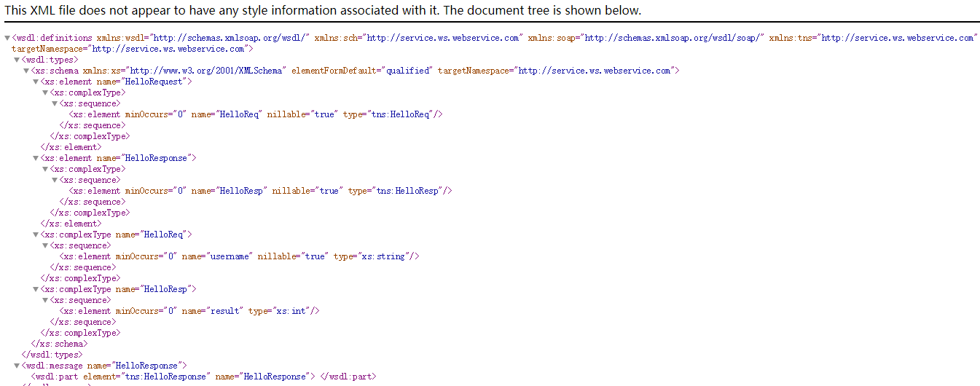
Task: Click the xmlns:wsdl schemas.xmlsoap.org/wsdl/ value
Action: [x=228, y=38]
